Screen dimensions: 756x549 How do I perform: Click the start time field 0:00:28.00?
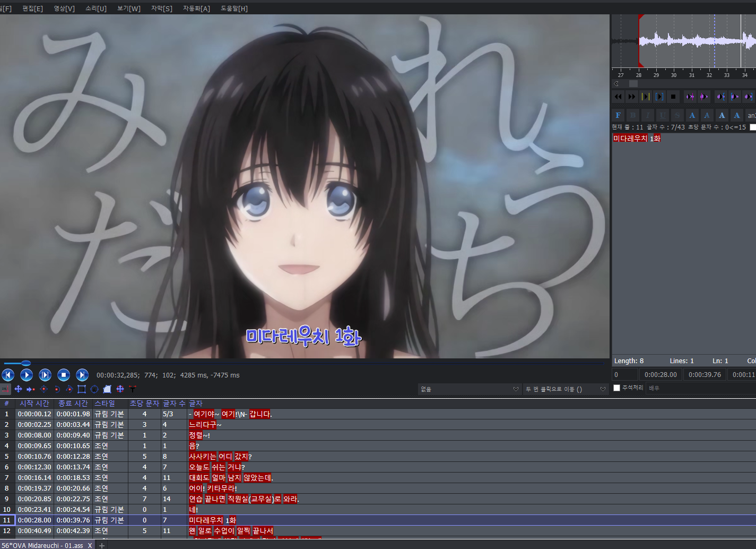[661, 374]
